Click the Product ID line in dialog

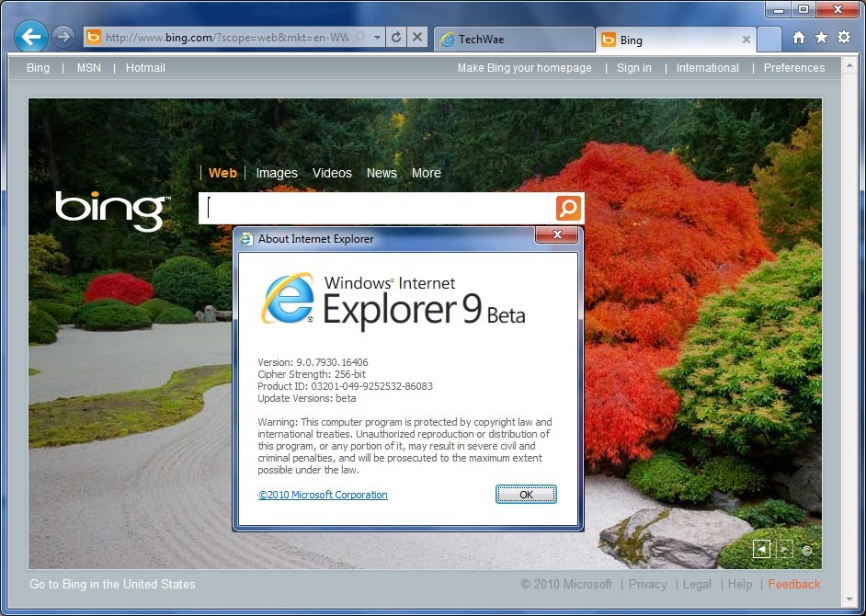pyautogui.click(x=345, y=386)
